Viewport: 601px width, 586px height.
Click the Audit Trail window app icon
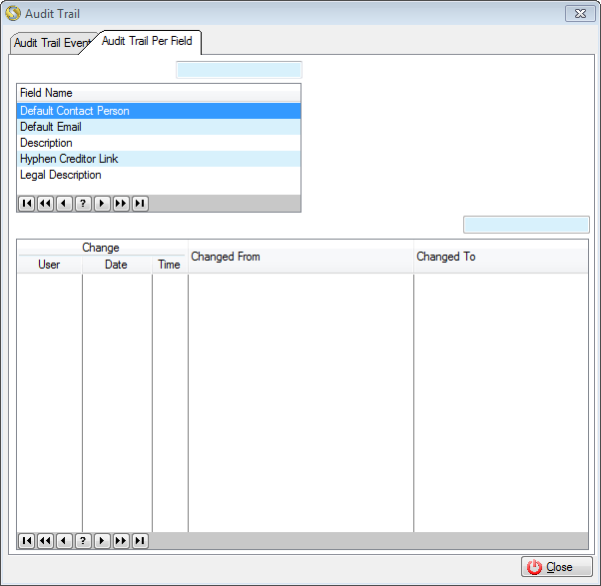[x=13, y=13]
